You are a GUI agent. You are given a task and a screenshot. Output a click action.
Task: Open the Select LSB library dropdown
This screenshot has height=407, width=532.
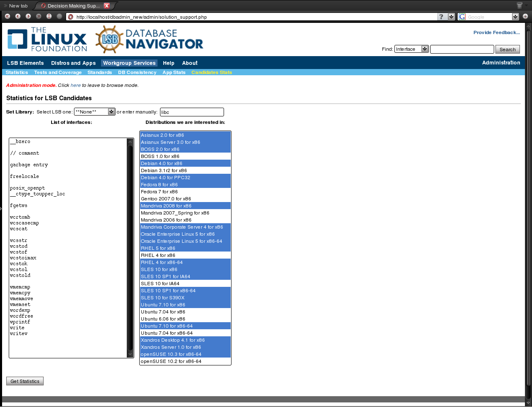tap(94, 112)
